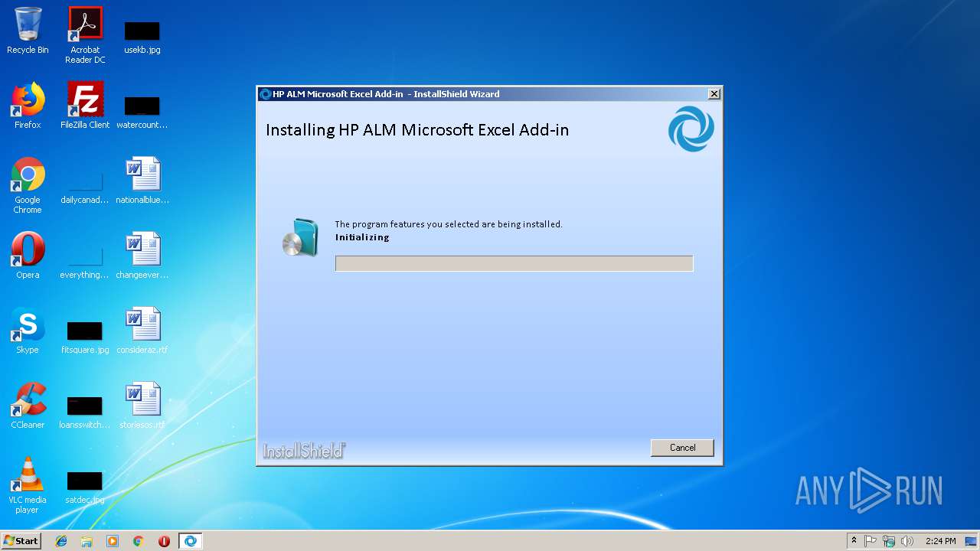Launch Acrobat Reader DC shortcut
The height and width of the screenshot is (551, 980).
click(x=85, y=35)
